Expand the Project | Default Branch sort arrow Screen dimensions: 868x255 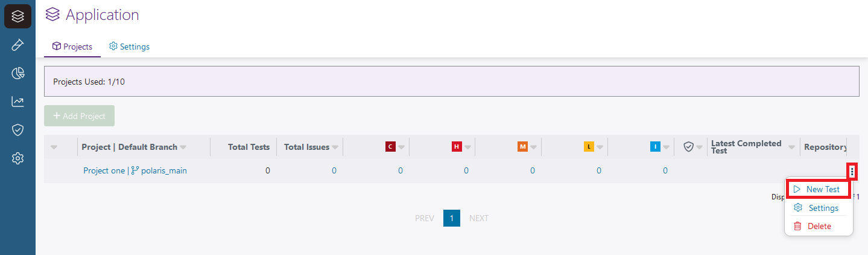183,147
